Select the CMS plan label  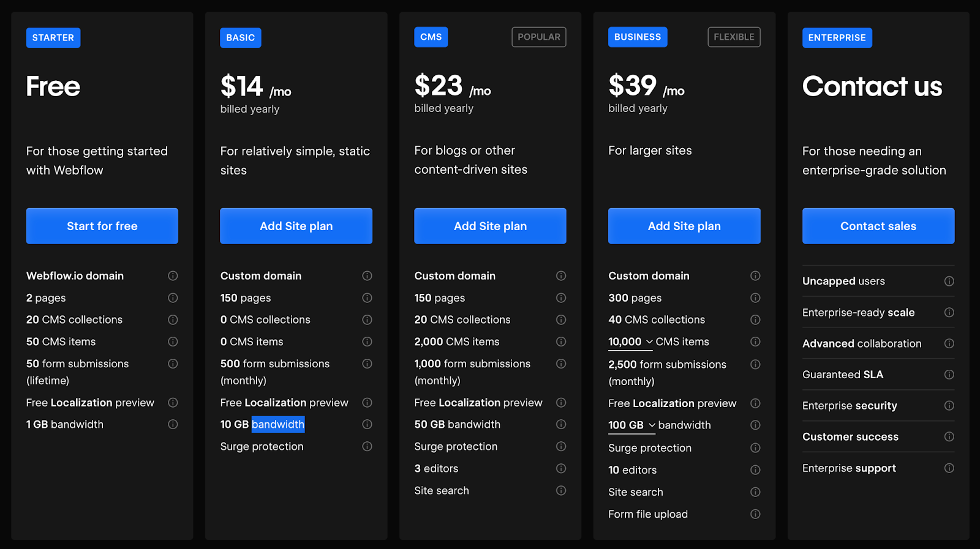point(431,37)
